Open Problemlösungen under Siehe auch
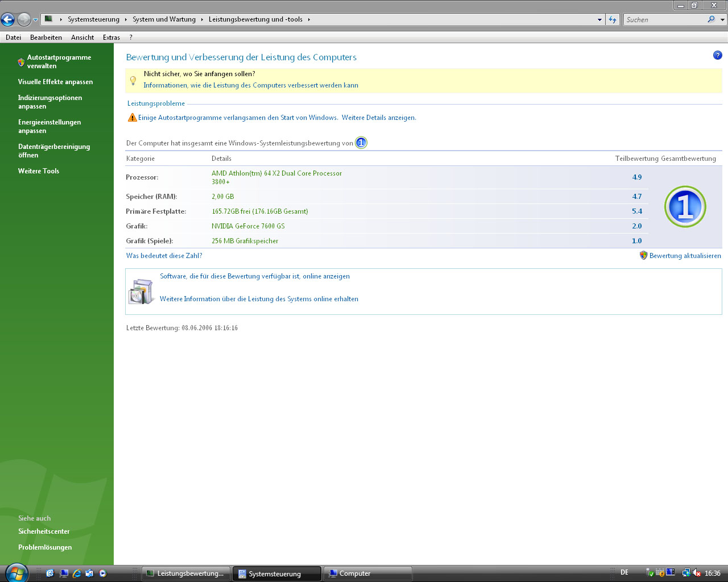The width and height of the screenshot is (728, 582). (45, 547)
